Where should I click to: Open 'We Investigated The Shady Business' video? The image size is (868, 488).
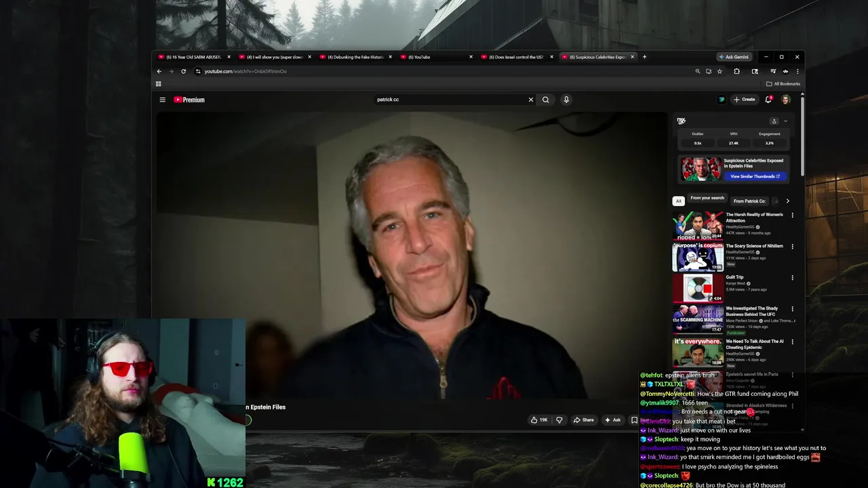click(x=752, y=311)
